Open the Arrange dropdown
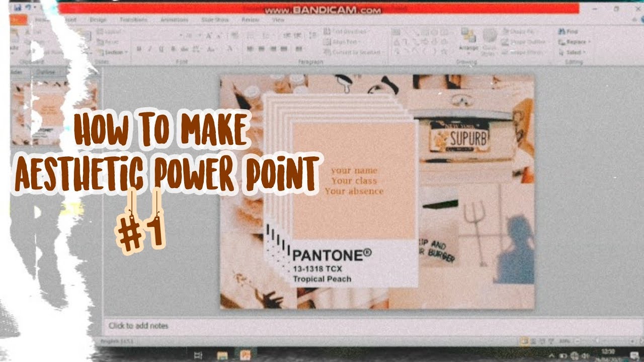Screen dimensions: 644x362 click(468, 40)
